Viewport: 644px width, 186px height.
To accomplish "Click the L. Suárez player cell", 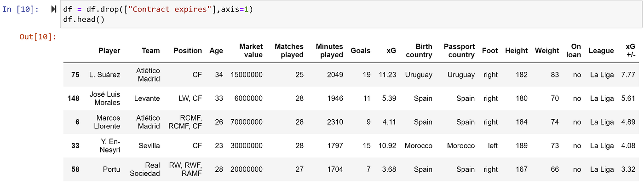I will [x=104, y=75].
